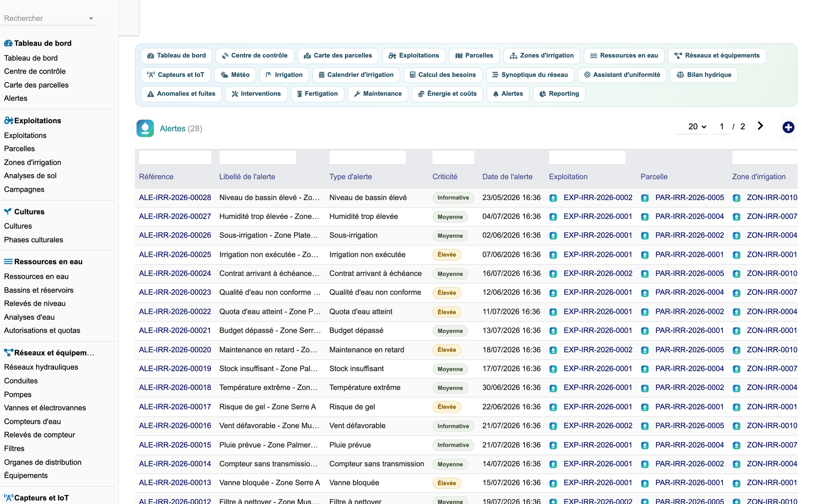Screen dimensions: 815x504
Task: Open the Fertigation tab
Action: [x=317, y=94]
